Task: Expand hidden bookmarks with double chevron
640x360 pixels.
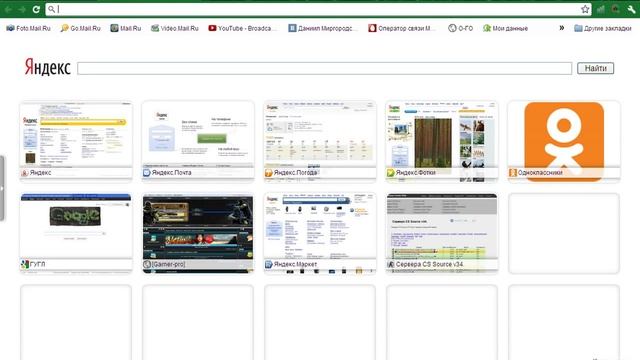Action: point(562,28)
